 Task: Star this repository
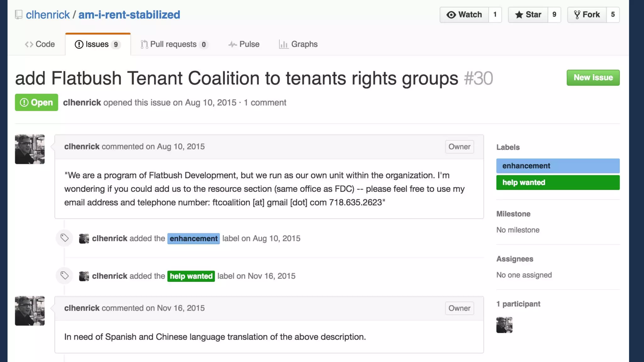pyautogui.click(x=528, y=15)
